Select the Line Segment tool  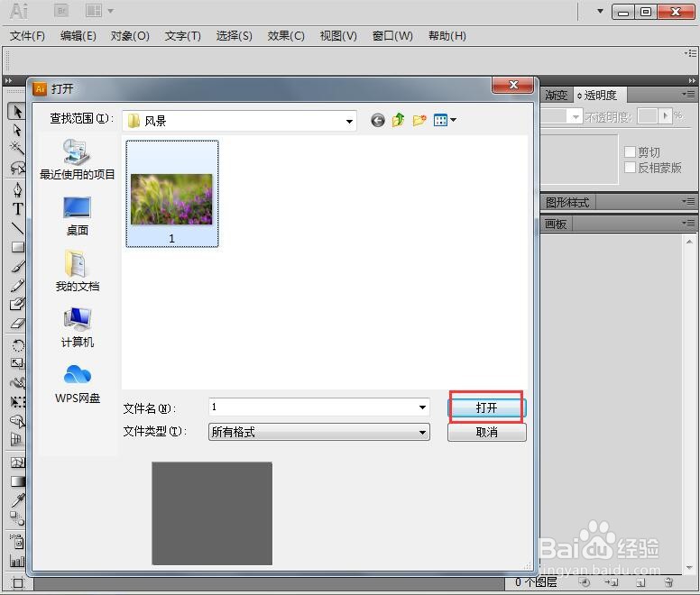tap(17, 228)
